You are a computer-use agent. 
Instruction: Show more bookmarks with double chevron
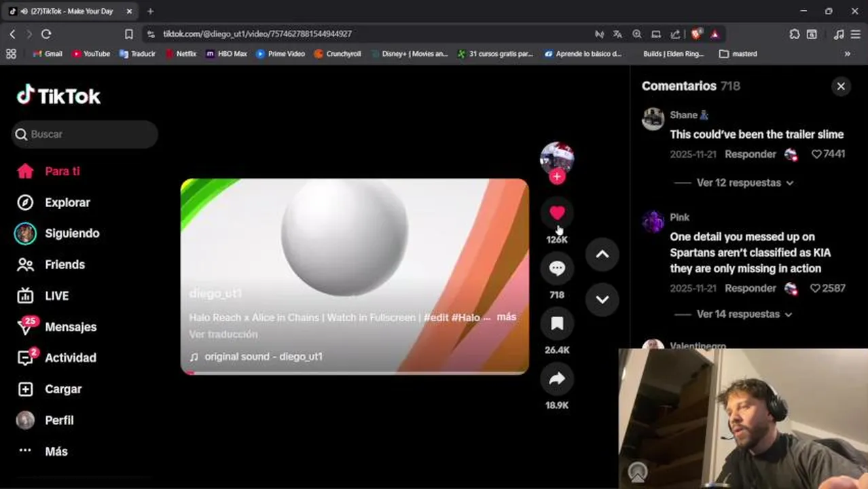847,54
